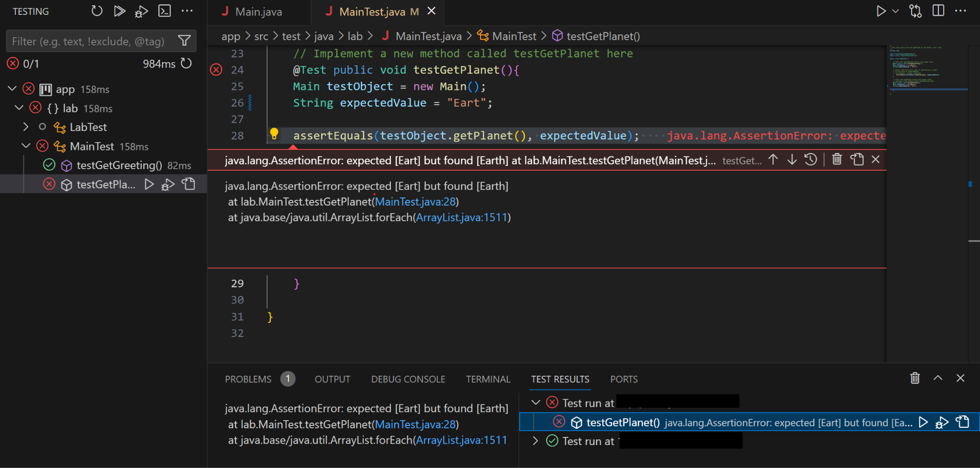Click the Refresh Tests icon in Testing header
The height and width of the screenshot is (468, 980).
[97, 11]
